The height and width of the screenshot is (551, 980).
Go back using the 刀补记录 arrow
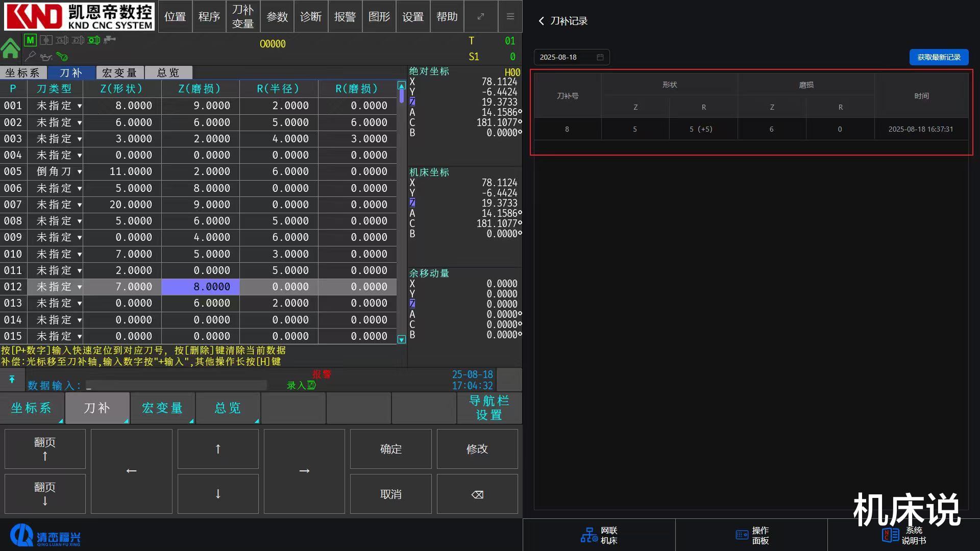pyautogui.click(x=542, y=21)
